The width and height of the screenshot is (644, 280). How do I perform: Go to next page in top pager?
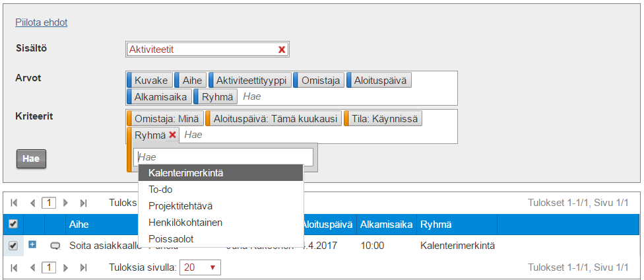65,203
